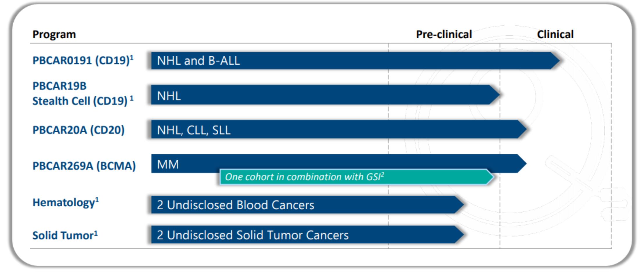Click the NHL and B-ALL progress bar

(x=349, y=61)
